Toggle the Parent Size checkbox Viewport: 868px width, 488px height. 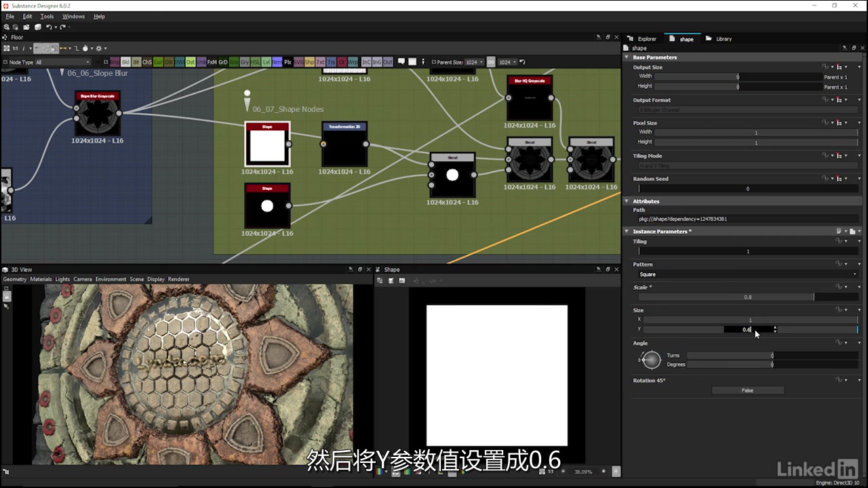(433, 62)
